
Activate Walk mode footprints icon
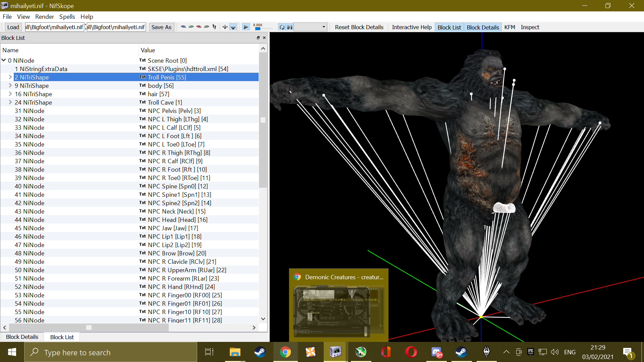[214, 27]
